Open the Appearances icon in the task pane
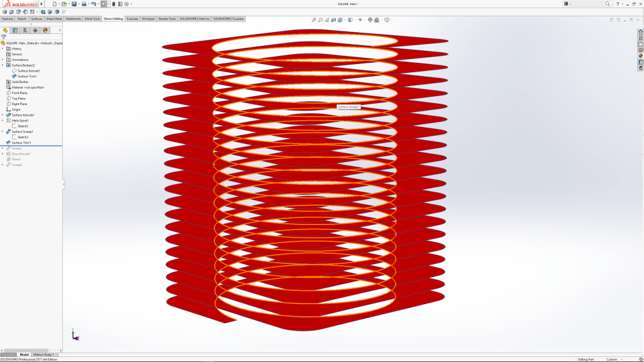644x362 pixels. (x=640, y=56)
